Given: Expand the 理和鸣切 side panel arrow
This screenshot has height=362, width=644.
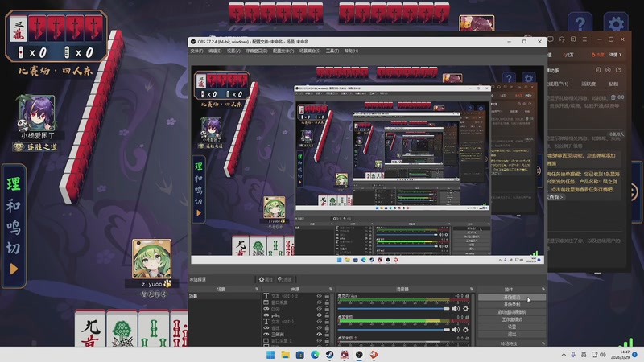Looking at the screenshot, I should 14,269.
